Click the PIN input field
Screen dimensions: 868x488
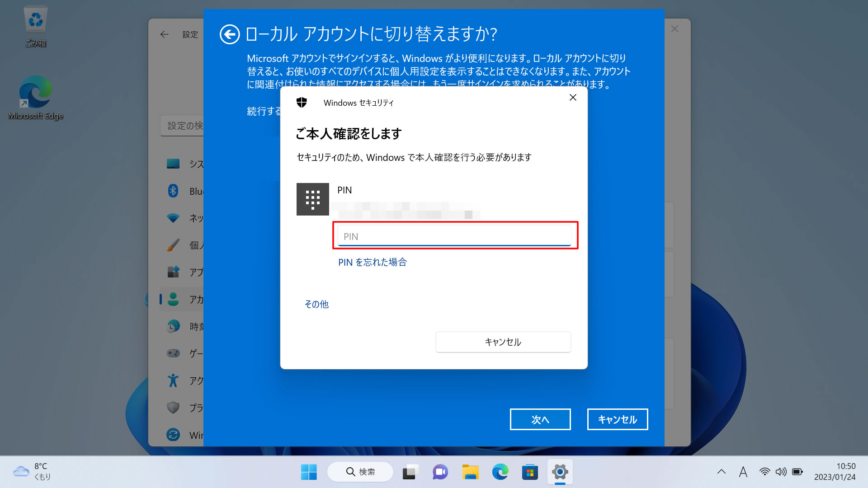pyautogui.click(x=454, y=236)
